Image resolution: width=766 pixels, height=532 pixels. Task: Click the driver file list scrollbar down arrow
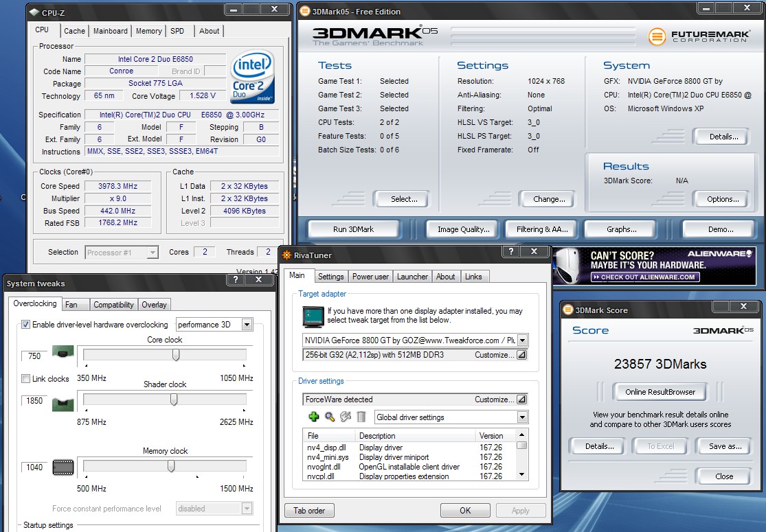(521, 474)
